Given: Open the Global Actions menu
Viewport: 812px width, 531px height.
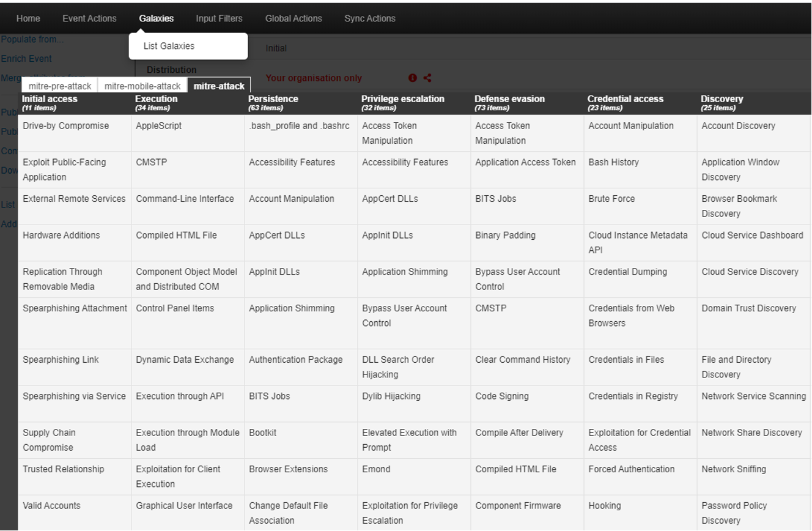Looking at the screenshot, I should [293, 18].
